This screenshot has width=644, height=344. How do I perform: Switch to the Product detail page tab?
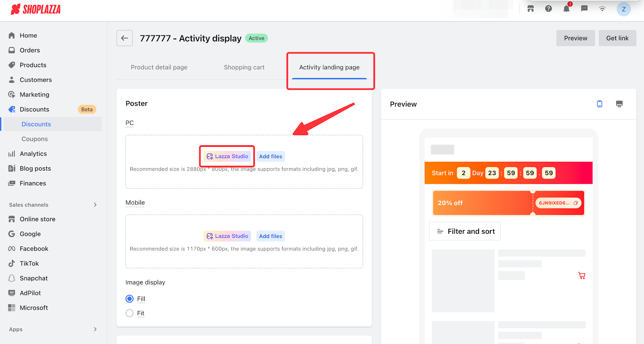click(x=159, y=68)
